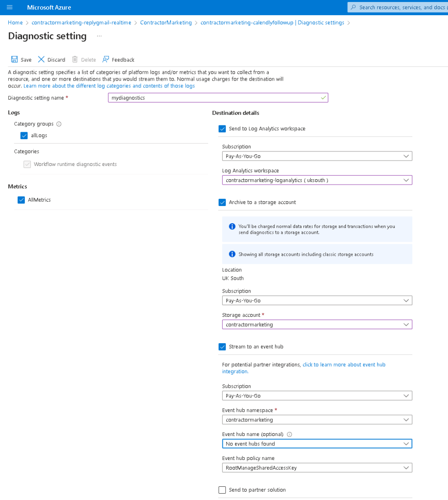Viewport: 448px width, 500px height.
Task: Open the Event hub policy name dropdown
Action: 317,468
